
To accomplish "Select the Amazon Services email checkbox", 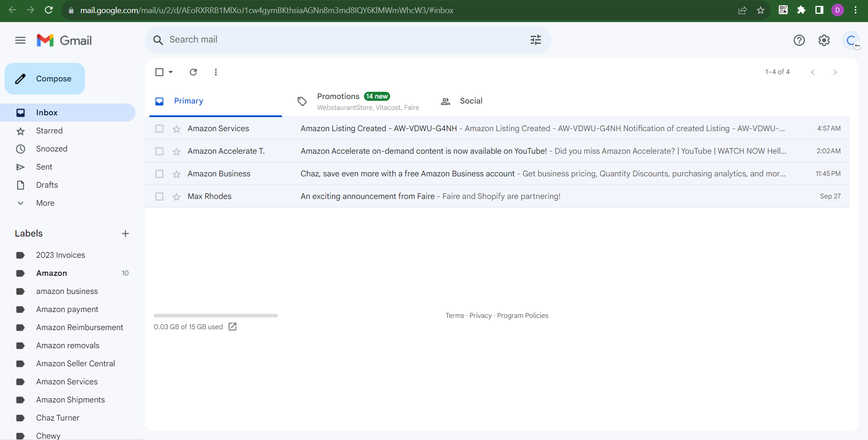I will point(159,128).
